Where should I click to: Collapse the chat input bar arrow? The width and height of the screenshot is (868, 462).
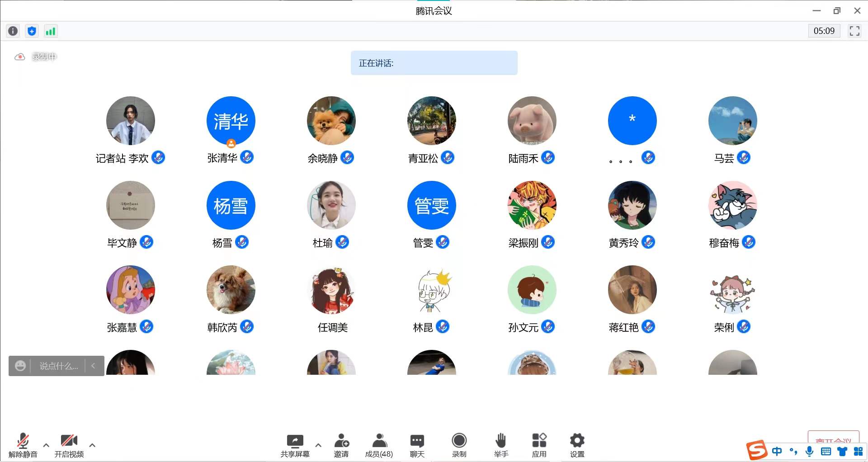point(93,366)
